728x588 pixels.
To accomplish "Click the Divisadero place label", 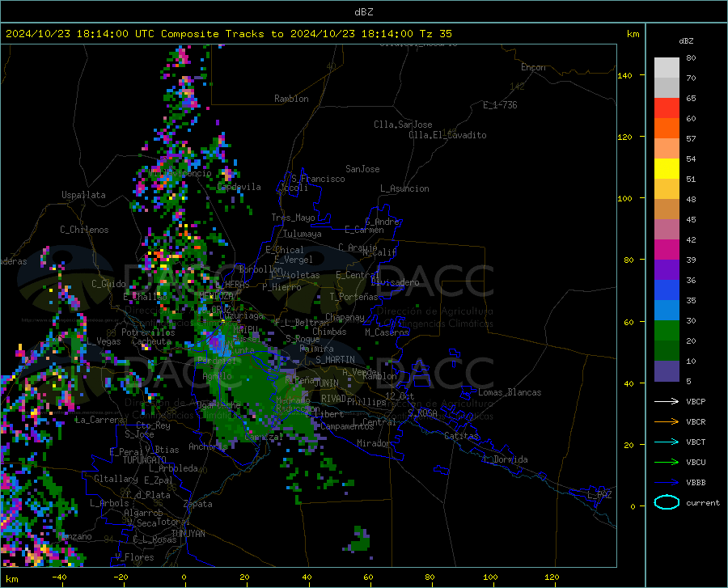I will [395, 282].
